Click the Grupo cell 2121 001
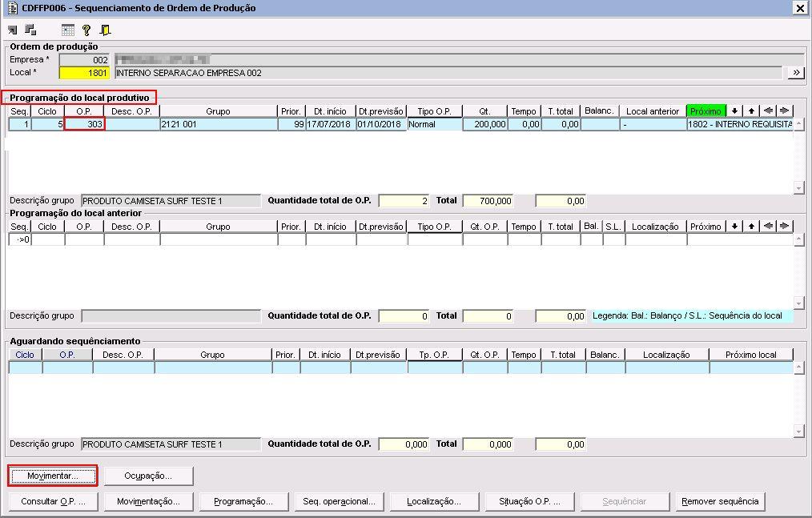Image resolution: width=812 pixels, height=518 pixels. pyautogui.click(x=219, y=124)
